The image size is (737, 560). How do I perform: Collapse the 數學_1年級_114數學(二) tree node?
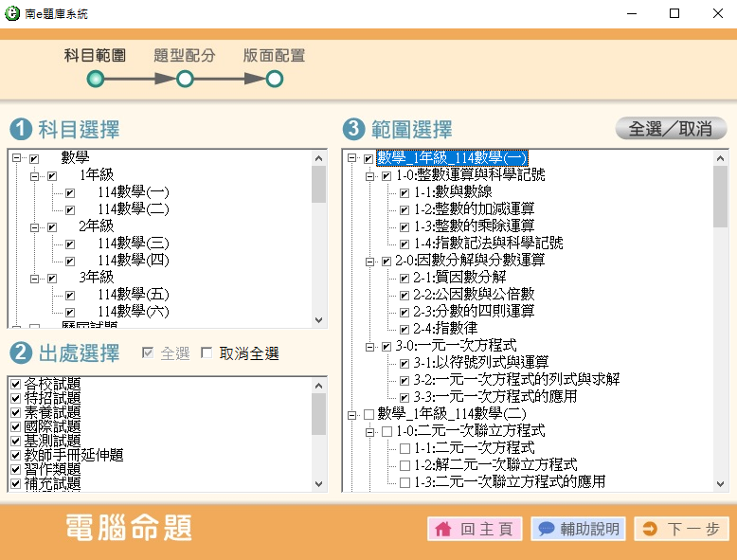coord(351,414)
